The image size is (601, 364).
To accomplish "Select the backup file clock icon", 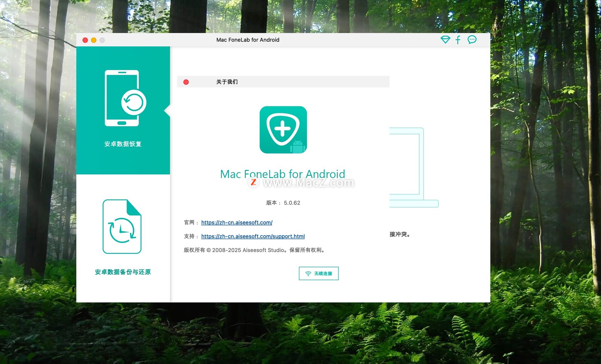I will [122, 227].
